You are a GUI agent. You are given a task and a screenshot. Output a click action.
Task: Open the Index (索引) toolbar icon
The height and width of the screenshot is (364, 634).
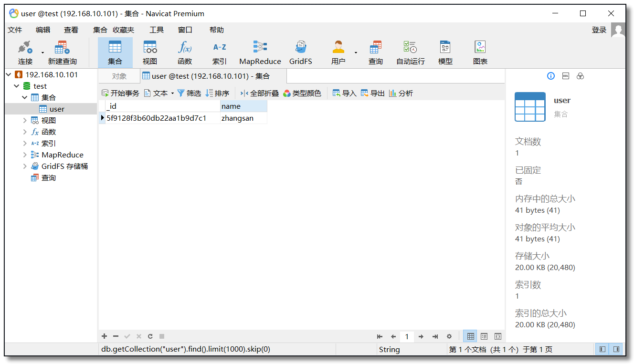pyautogui.click(x=220, y=52)
